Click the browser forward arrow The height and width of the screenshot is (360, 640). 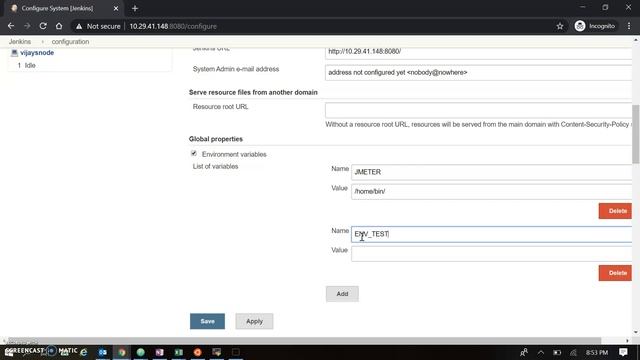(x=27, y=26)
